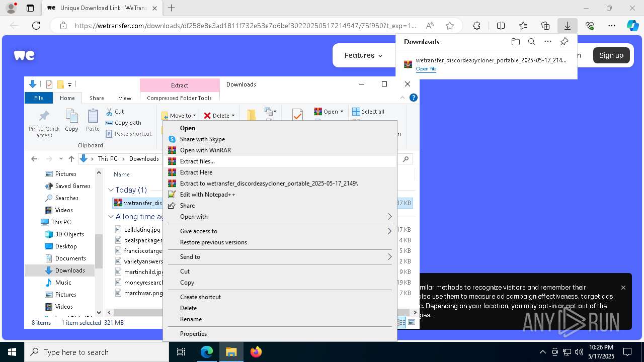
Task: Click the Windows Start button
Action: pyautogui.click(x=12, y=352)
